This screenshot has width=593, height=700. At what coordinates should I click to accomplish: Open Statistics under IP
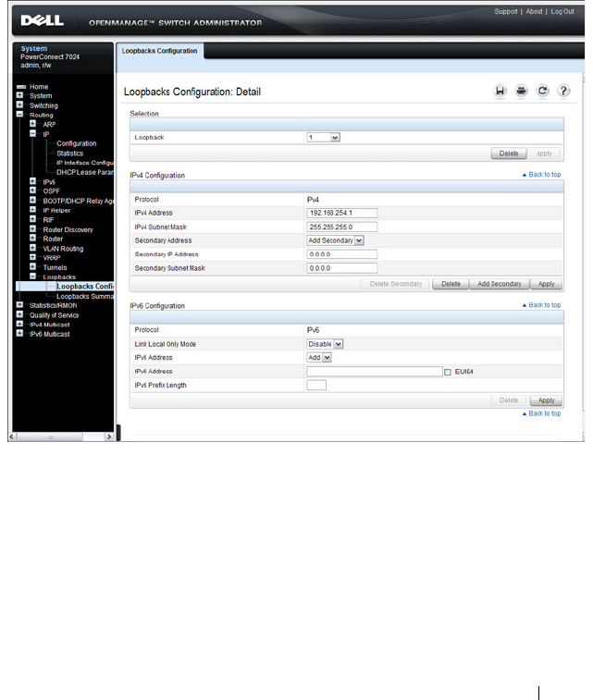pyautogui.click(x=69, y=154)
